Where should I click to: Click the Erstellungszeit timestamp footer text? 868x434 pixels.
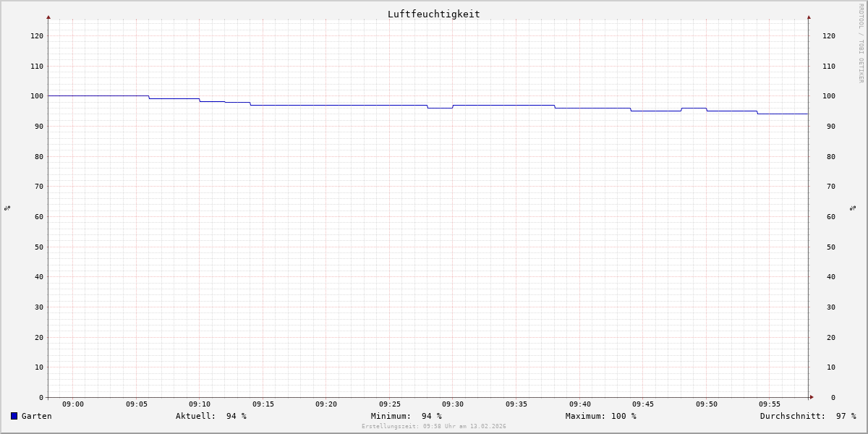pyautogui.click(x=434, y=427)
